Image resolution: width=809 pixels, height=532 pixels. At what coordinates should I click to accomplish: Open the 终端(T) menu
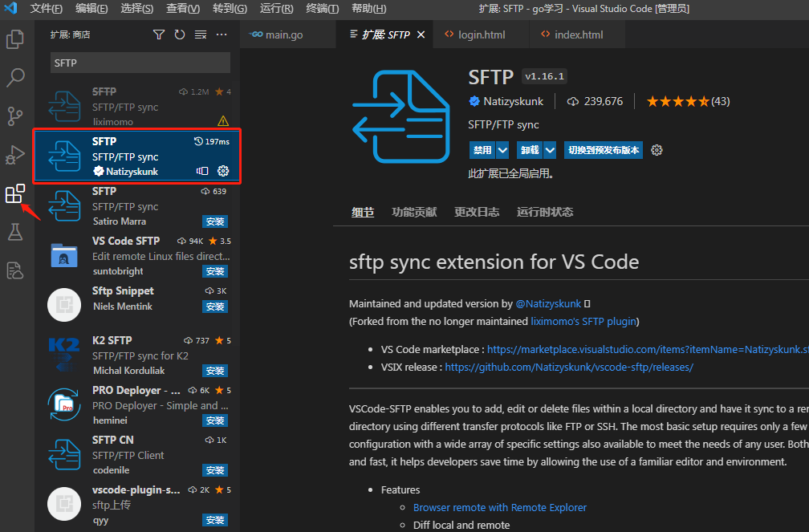(323, 9)
